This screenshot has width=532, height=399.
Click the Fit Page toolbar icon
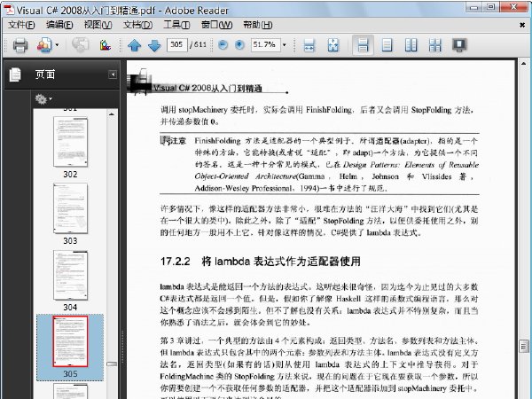[333, 45]
